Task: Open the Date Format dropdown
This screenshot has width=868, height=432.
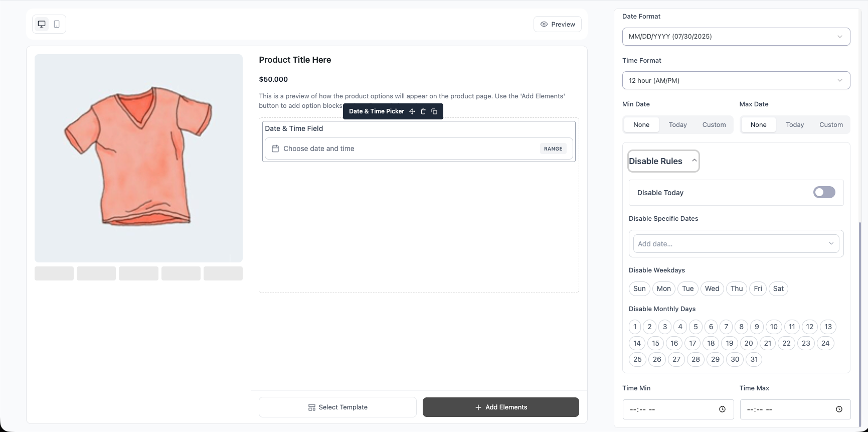Action: pos(736,36)
